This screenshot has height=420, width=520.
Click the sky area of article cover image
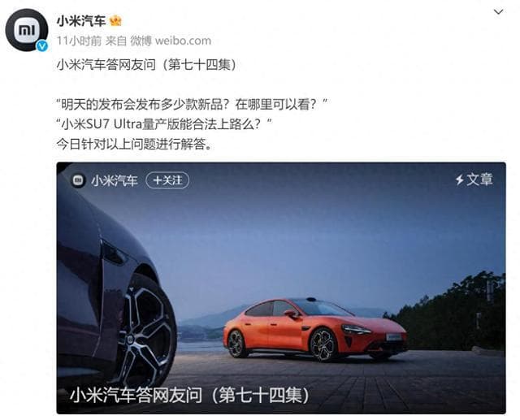click(x=298, y=232)
